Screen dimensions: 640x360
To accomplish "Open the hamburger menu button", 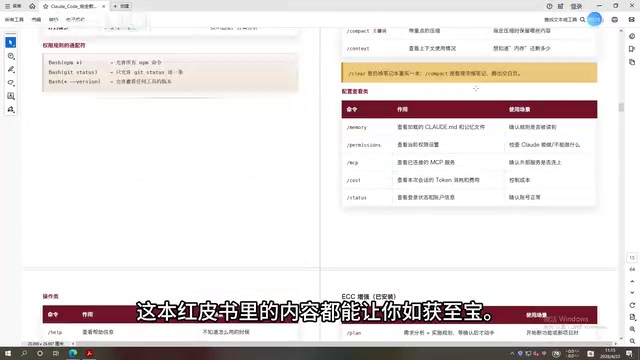I will point(13,6).
